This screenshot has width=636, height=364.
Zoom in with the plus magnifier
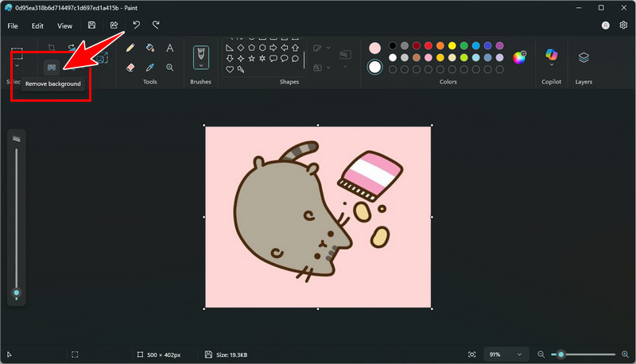click(x=625, y=354)
